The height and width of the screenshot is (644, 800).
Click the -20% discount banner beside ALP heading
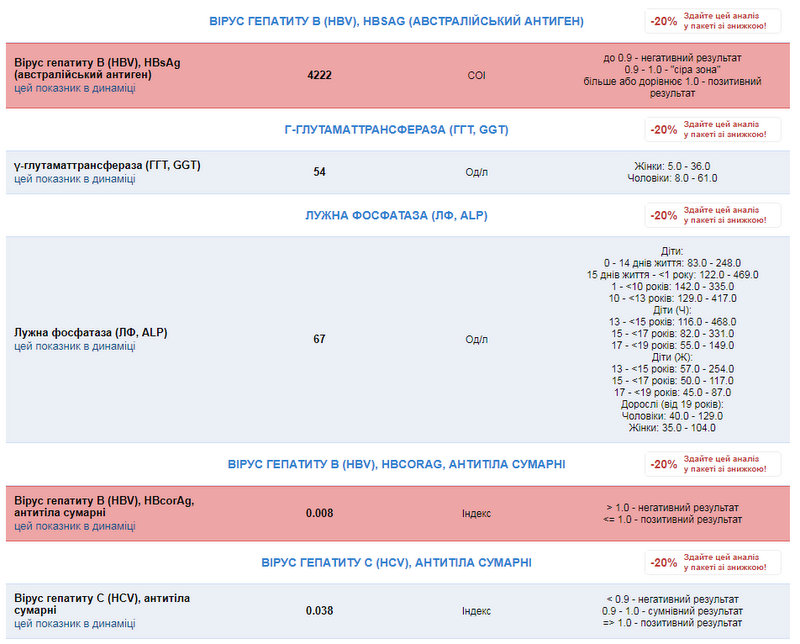713,215
